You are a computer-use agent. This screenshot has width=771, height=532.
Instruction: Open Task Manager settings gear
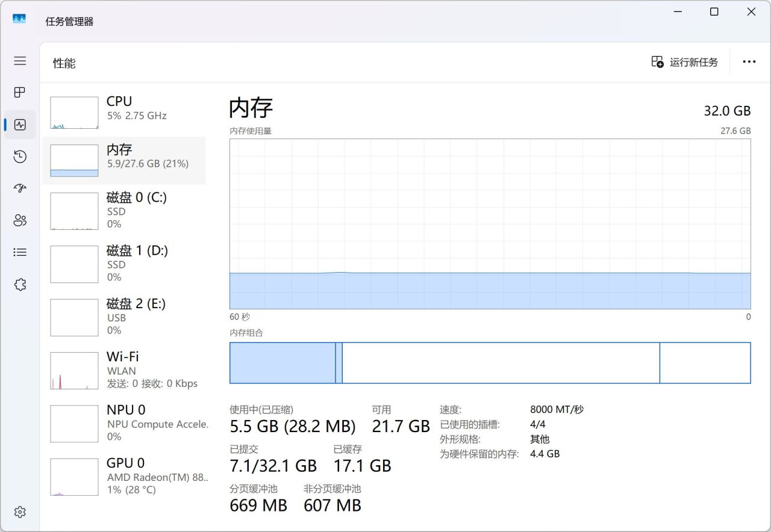20,512
